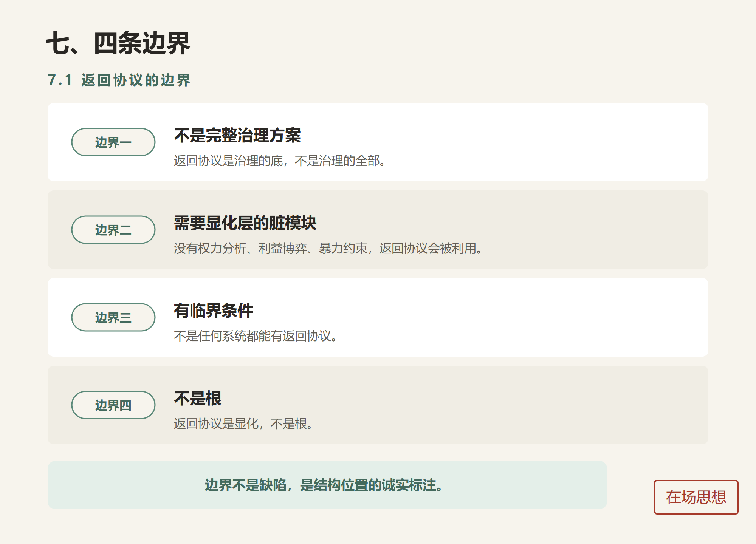
Task: Click the title 有临界条件
Action: point(213,311)
